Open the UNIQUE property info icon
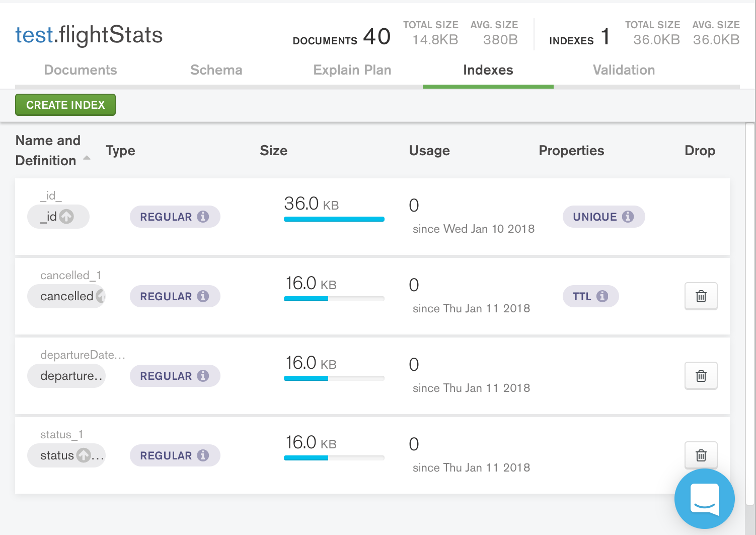 click(x=628, y=217)
